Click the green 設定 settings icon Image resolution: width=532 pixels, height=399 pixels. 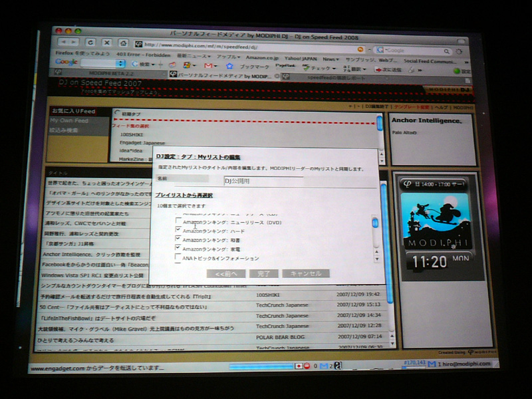coord(457,71)
